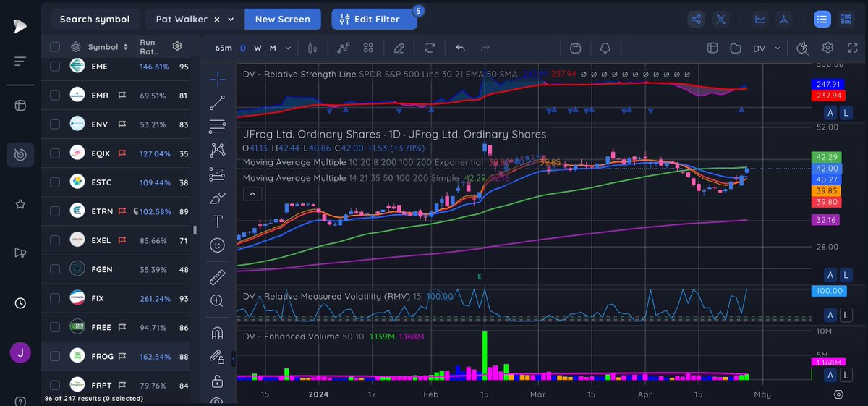
Task: Open the alert bell icon
Action: (605, 48)
